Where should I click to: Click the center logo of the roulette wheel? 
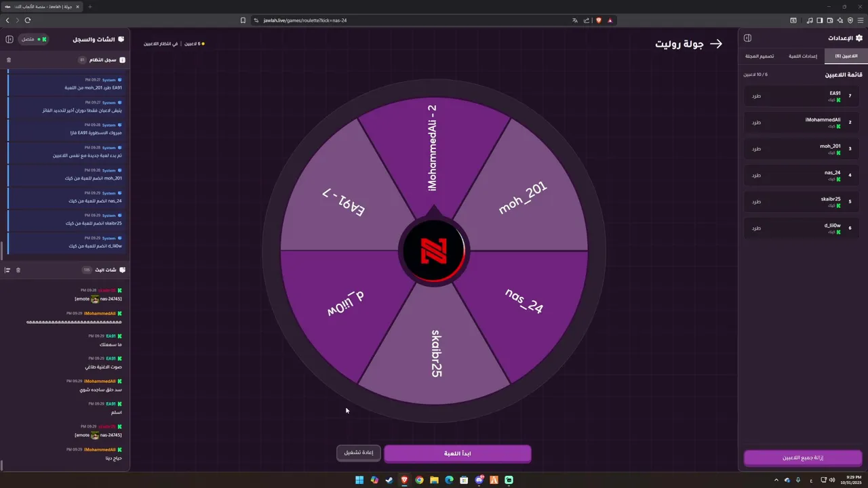tap(433, 251)
